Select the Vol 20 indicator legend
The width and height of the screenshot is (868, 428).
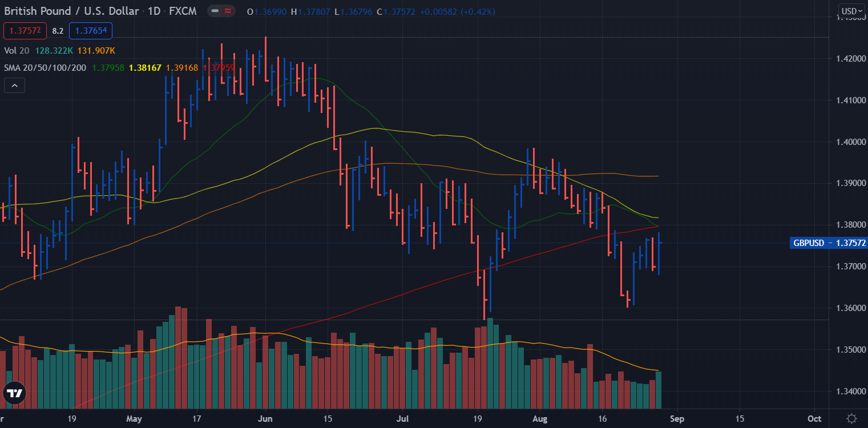(x=17, y=50)
